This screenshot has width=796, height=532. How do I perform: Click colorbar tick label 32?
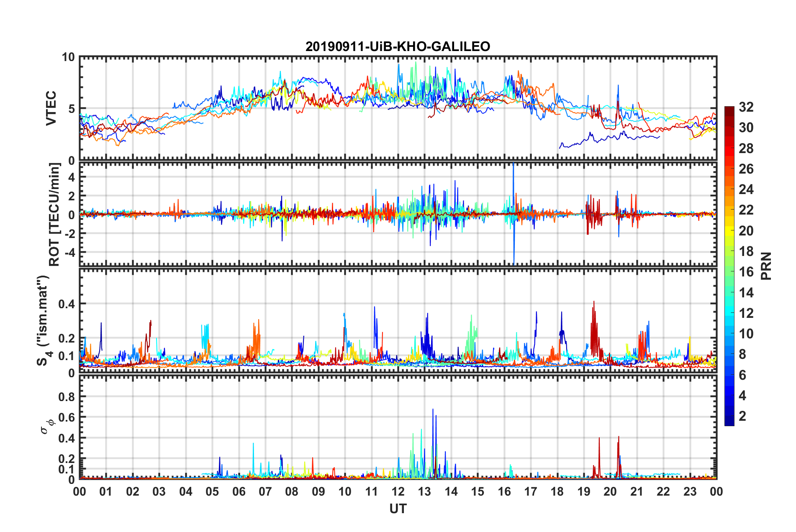click(746, 107)
